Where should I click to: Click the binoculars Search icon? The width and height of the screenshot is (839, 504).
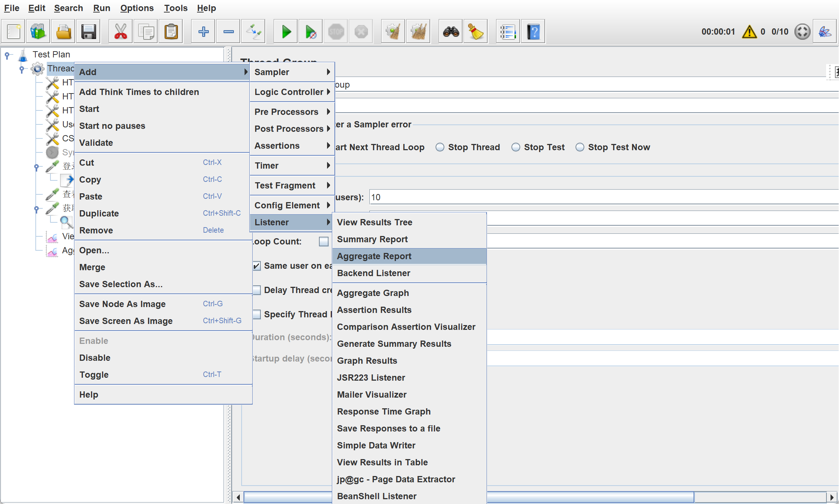(451, 32)
